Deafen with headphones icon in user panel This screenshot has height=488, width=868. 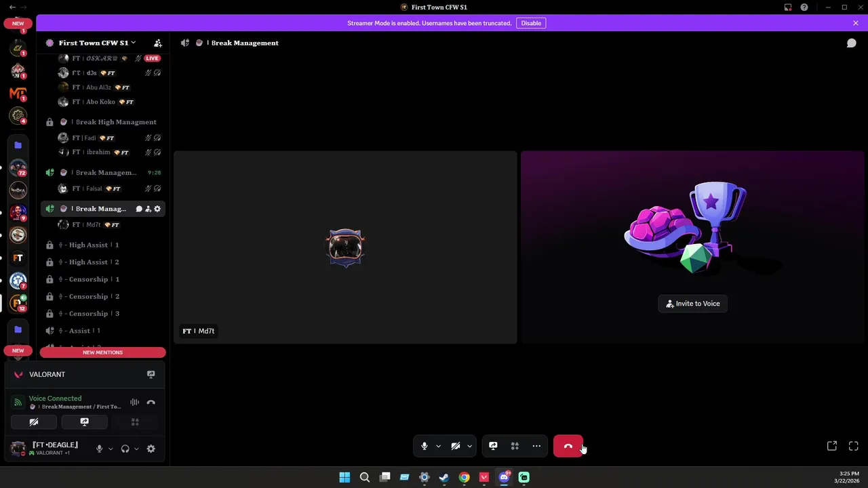pyautogui.click(x=125, y=449)
